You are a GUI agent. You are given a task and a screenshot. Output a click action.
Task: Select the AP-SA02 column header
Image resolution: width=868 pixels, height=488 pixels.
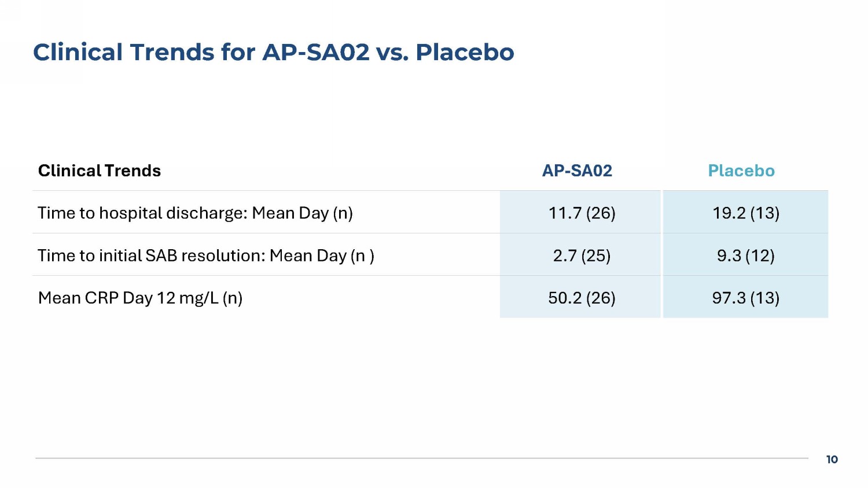[x=577, y=171]
